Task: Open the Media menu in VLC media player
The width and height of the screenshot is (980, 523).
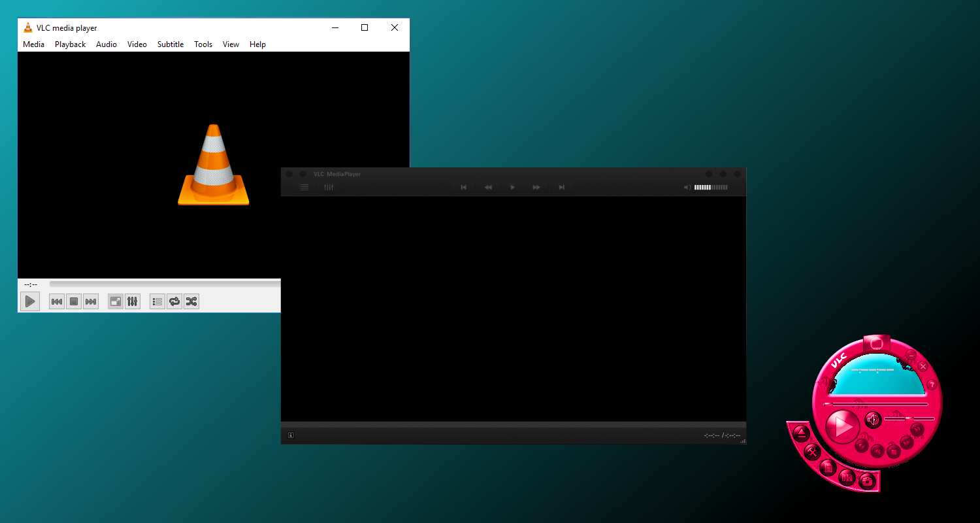Action: point(33,44)
